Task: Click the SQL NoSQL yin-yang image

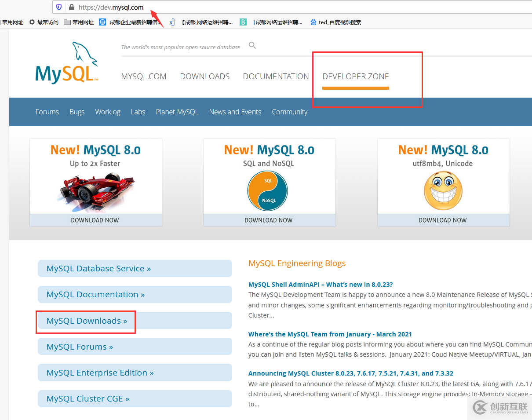Action: 268,191
